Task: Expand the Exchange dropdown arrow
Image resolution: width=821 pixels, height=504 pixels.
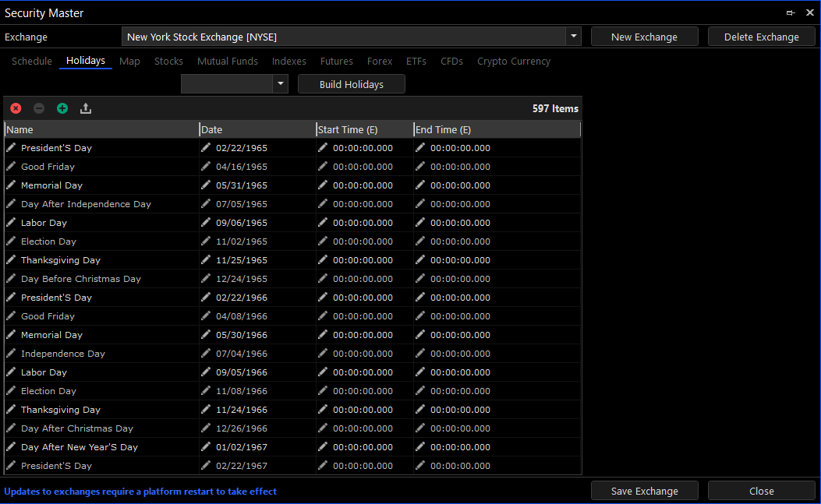Action: click(x=574, y=37)
